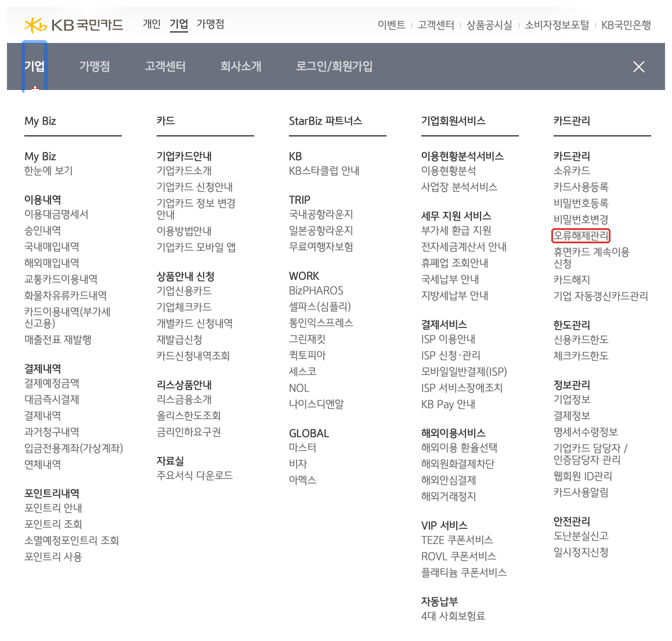Open 소비자정보포털 link
The width and height of the screenshot is (672, 641).
(x=557, y=26)
